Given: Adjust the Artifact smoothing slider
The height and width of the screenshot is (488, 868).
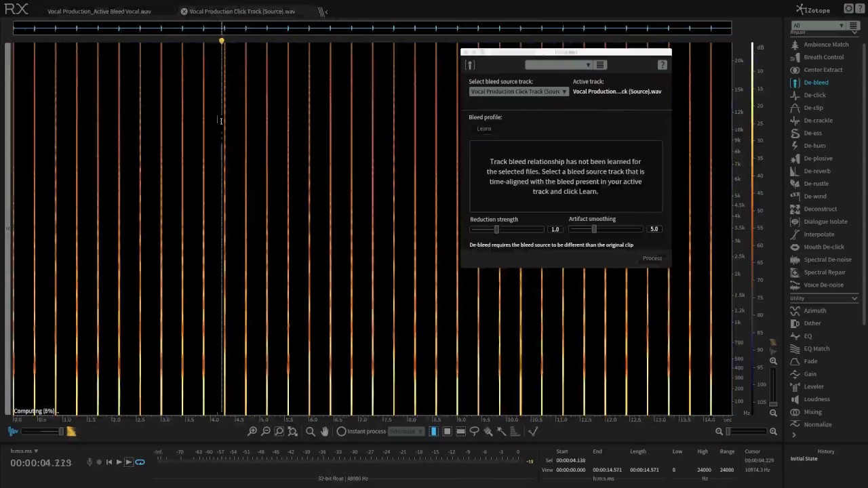Looking at the screenshot, I should click(606, 229).
